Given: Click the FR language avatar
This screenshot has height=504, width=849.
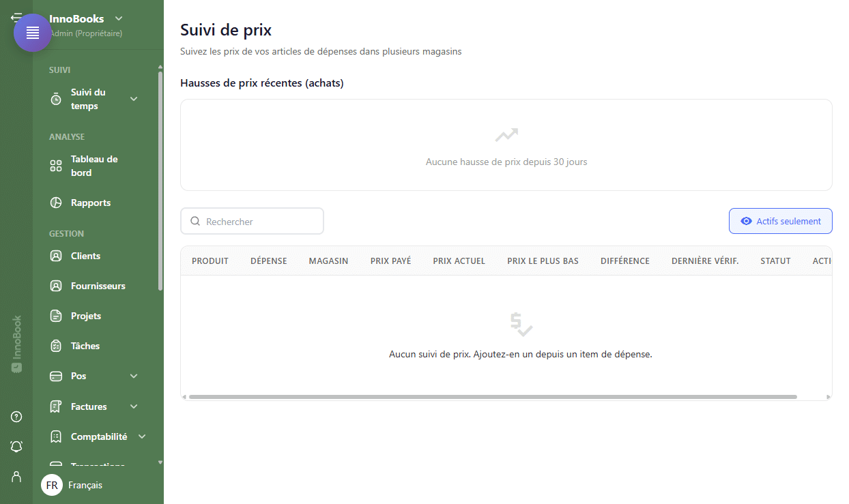Looking at the screenshot, I should 52,485.
